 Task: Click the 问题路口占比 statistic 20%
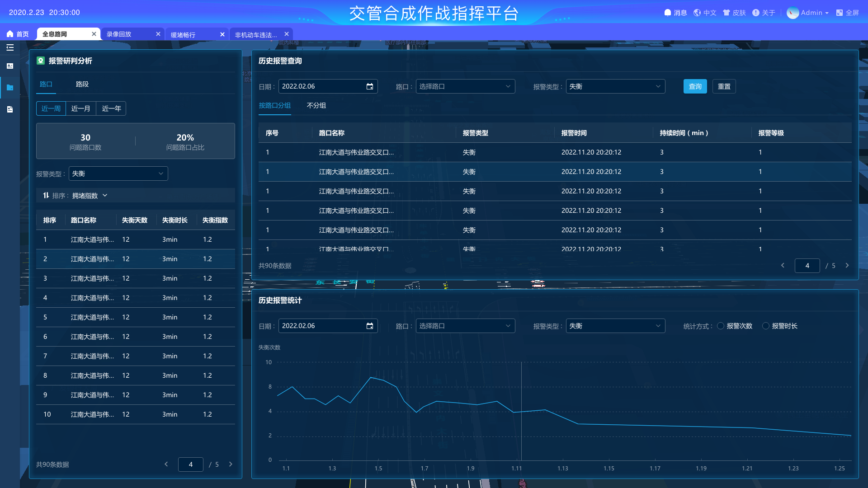click(185, 141)
